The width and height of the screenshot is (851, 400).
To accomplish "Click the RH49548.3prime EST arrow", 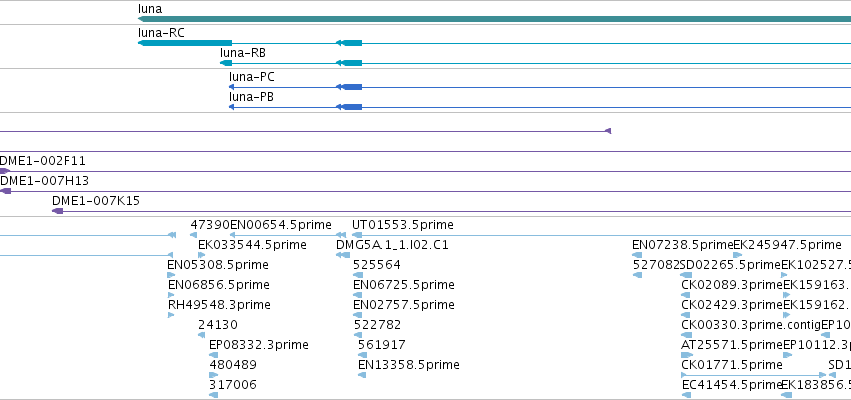I will (171, 315).
